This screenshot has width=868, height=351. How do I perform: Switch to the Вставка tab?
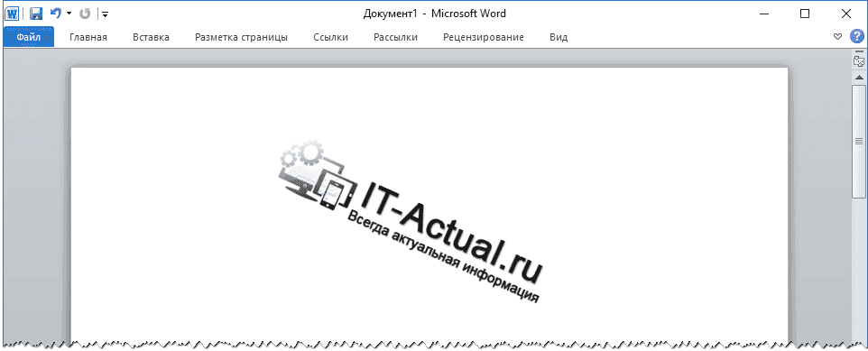pyautogui.click(x=151, y=37)
